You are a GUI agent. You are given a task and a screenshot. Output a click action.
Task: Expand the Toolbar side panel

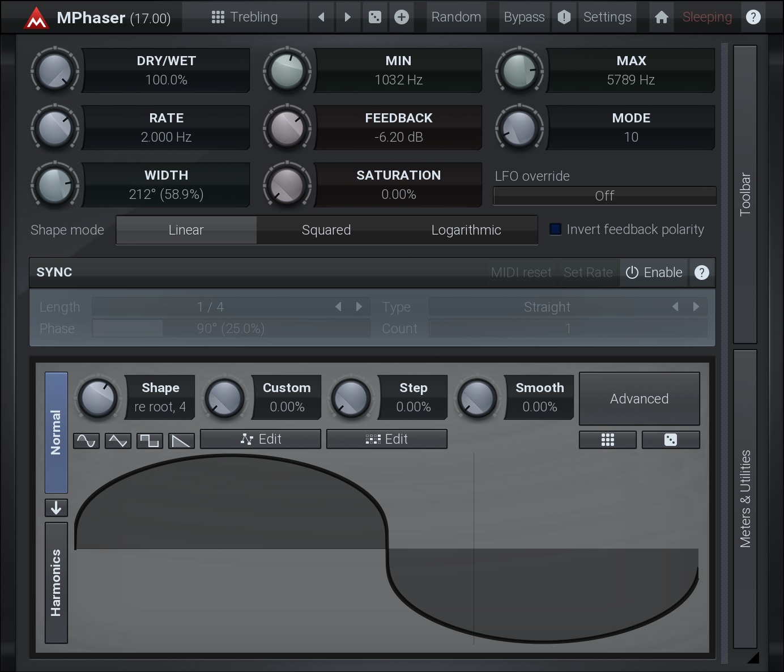pyautogui.click(x=745, y=194)
